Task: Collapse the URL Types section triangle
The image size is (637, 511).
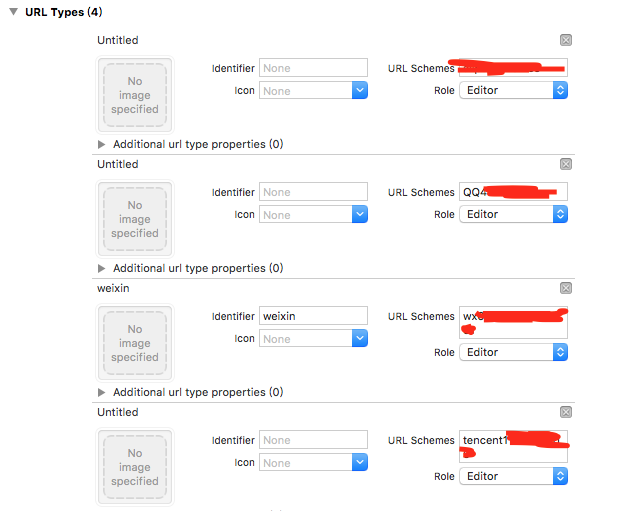Action: pyautogui.click(x=14, y=12)
